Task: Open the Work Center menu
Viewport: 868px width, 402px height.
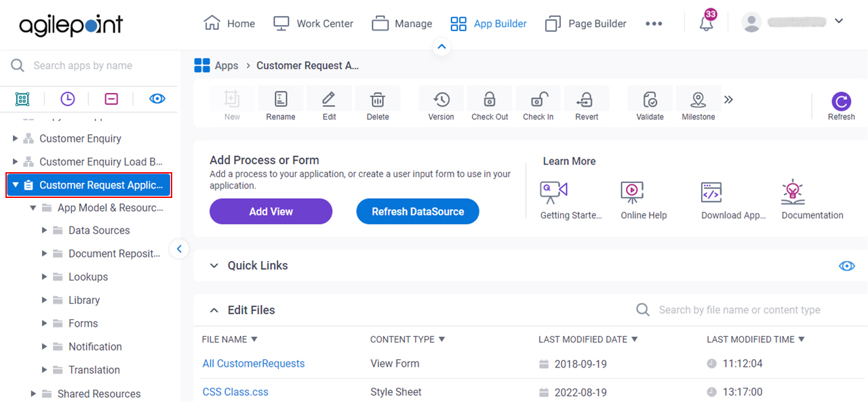Action: click(313, 23)
